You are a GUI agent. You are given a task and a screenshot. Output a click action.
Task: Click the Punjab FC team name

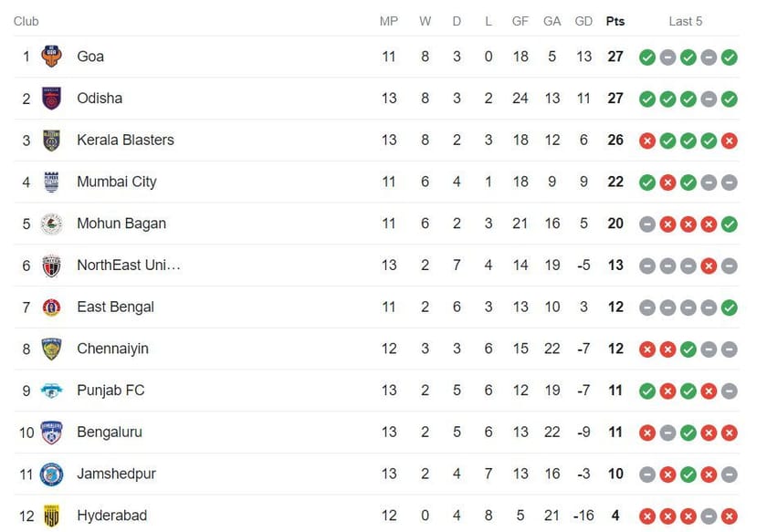click(x=111, y=391)
